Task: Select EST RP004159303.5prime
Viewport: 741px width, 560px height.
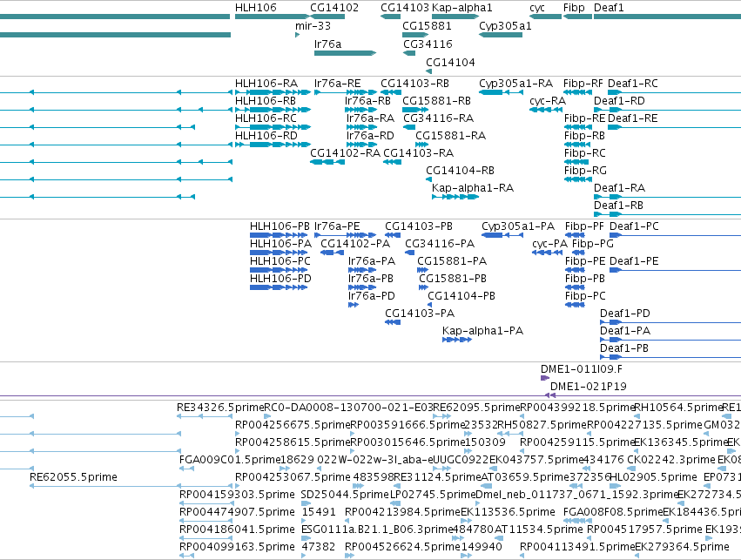Action: (x=206, y=503)
